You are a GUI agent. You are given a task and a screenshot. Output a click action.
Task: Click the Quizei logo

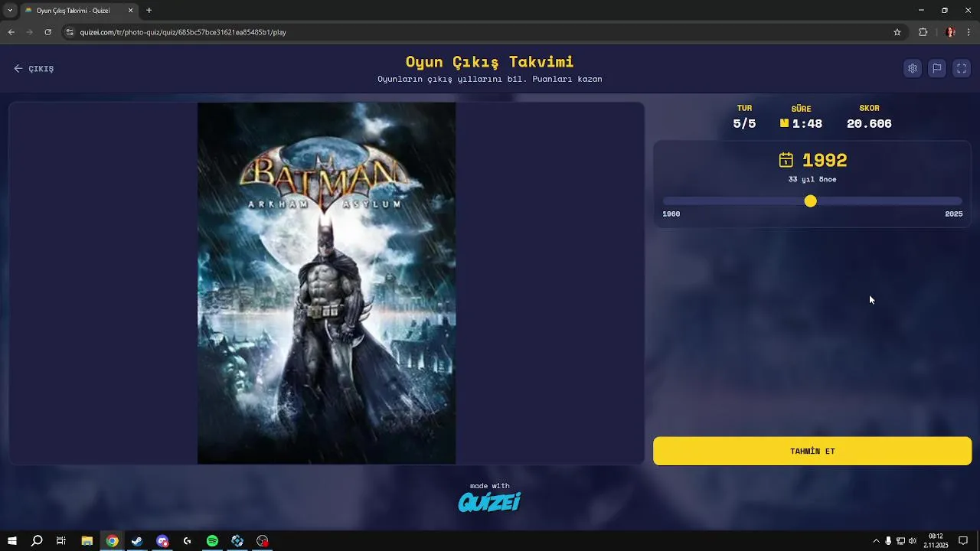point(489,502)
